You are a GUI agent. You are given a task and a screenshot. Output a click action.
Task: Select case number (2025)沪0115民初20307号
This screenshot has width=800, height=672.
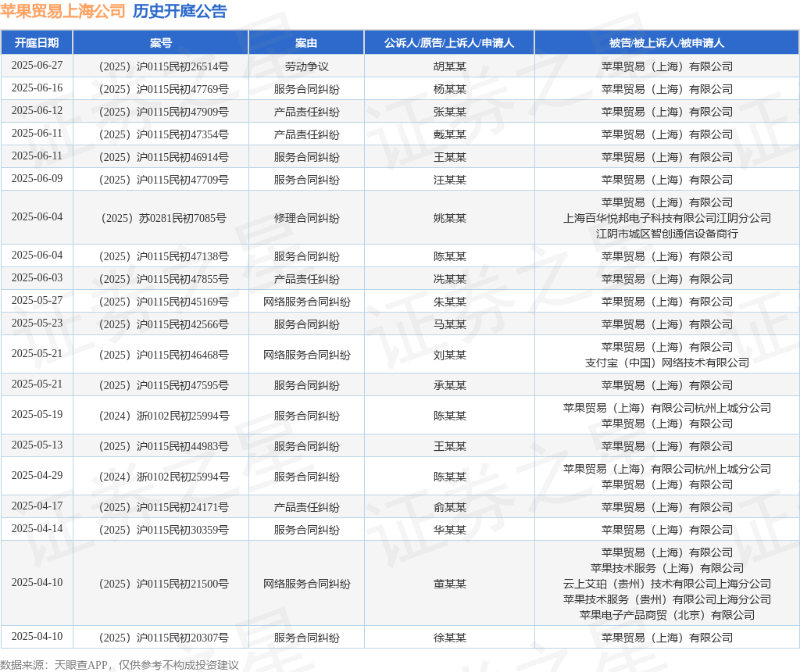point(164,638)
